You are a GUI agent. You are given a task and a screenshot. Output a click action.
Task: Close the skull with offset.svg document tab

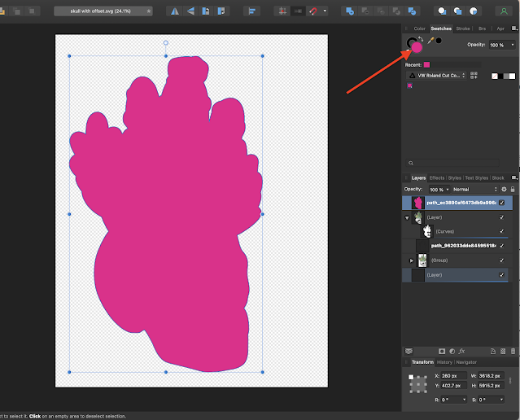149,11
